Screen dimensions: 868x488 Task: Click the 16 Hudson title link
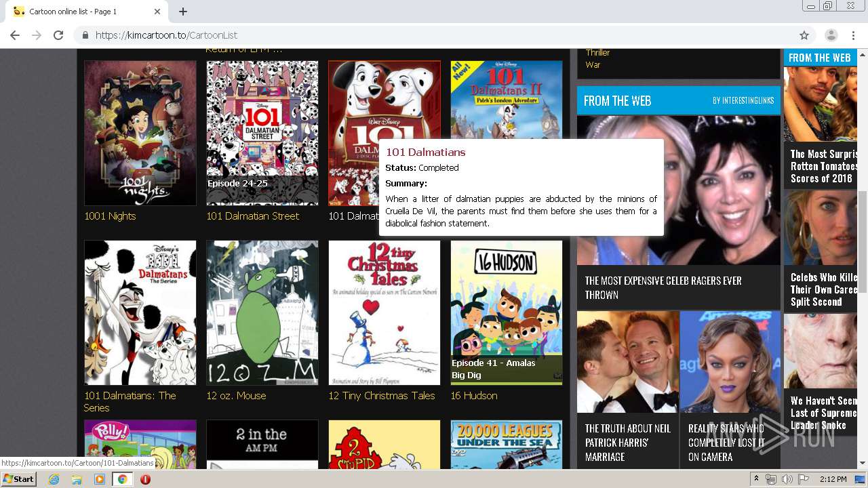474,396
